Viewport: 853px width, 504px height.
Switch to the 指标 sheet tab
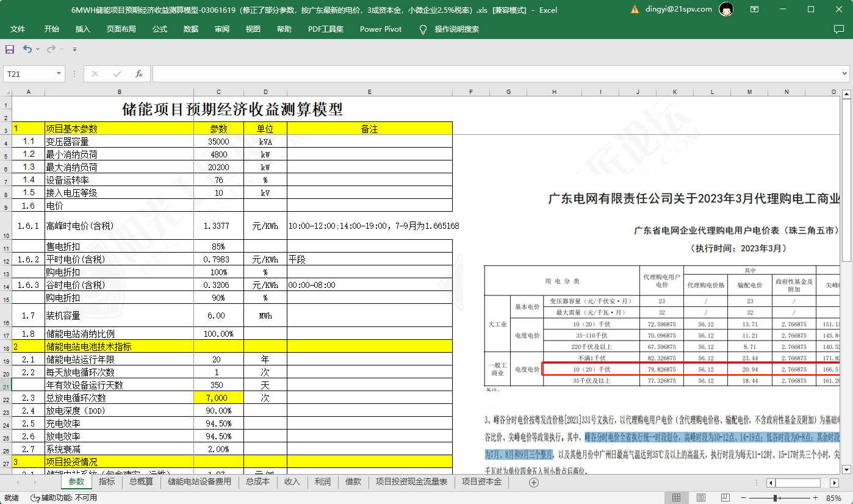point(107,481)
